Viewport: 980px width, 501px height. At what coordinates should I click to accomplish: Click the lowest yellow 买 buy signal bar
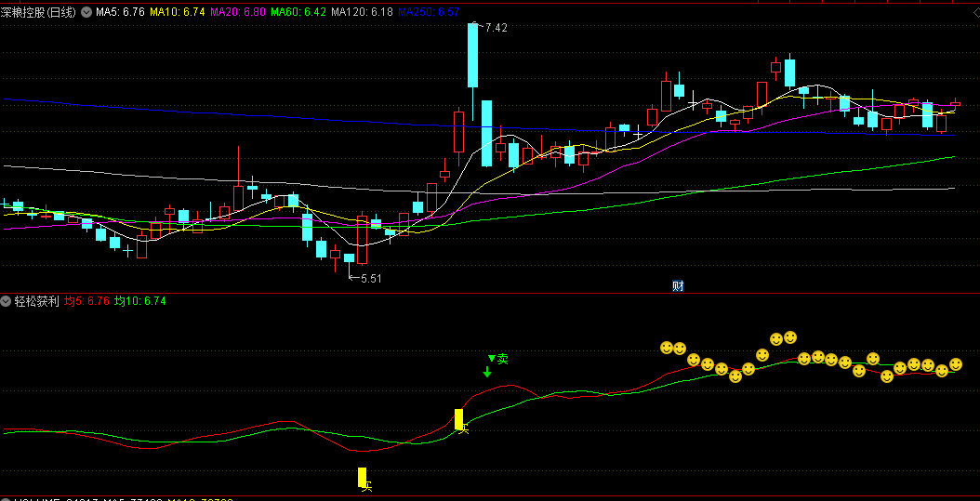pyautogui.click(x=362, y=477)
